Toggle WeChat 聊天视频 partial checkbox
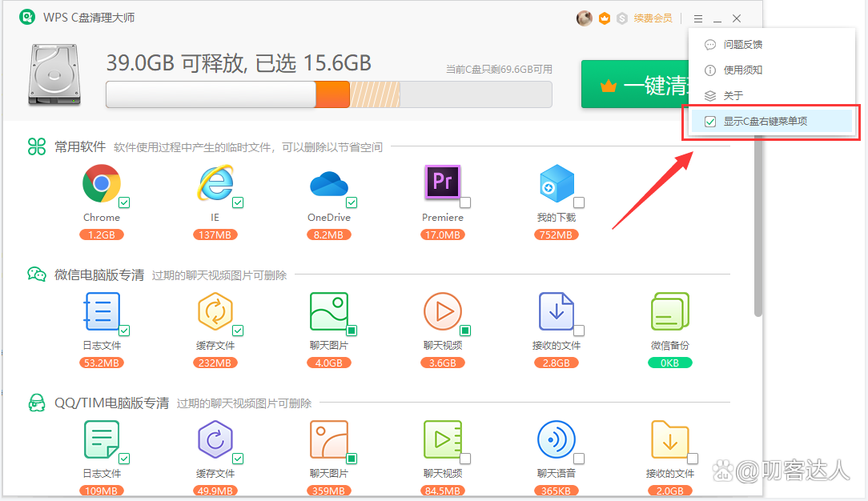The height and width of the screenshot is (501, 868). pyautogui.click(x=465, y=331)
